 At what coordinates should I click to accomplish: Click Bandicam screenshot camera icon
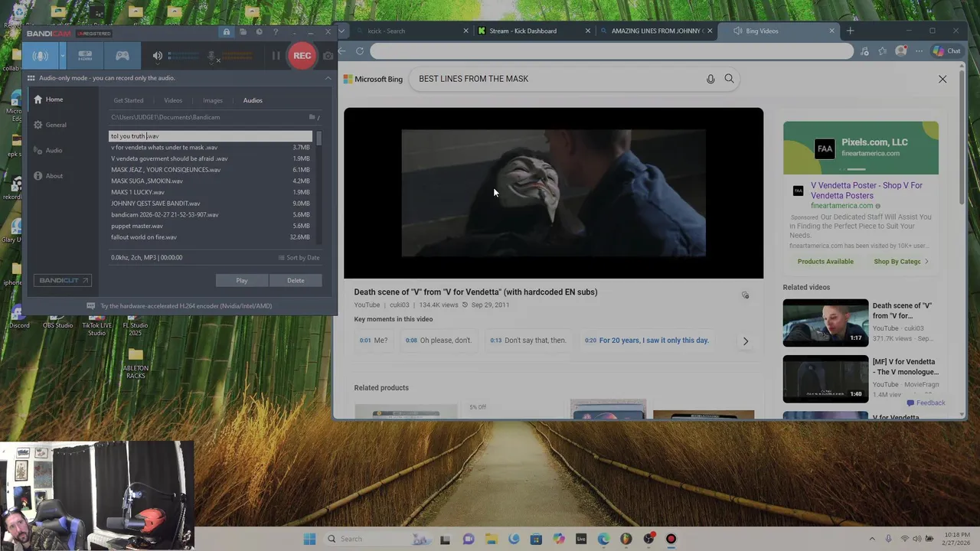click(x=328, y=56)
